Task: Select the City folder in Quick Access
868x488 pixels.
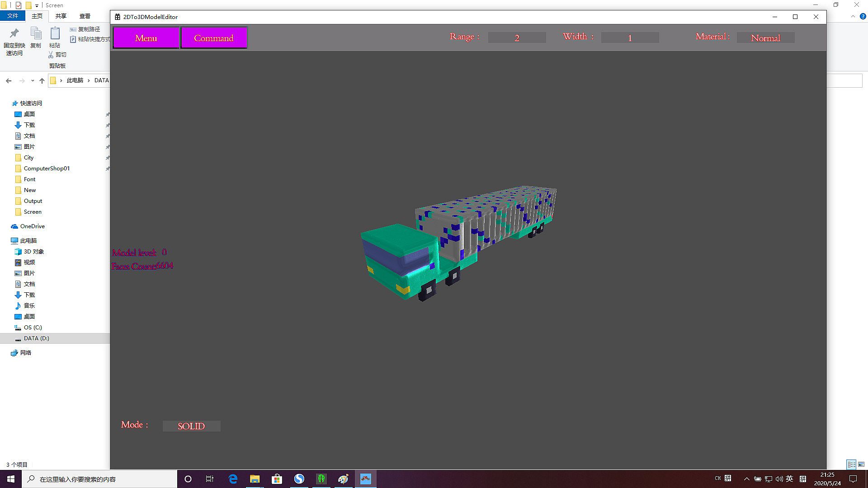Action: tap(28, 158)
